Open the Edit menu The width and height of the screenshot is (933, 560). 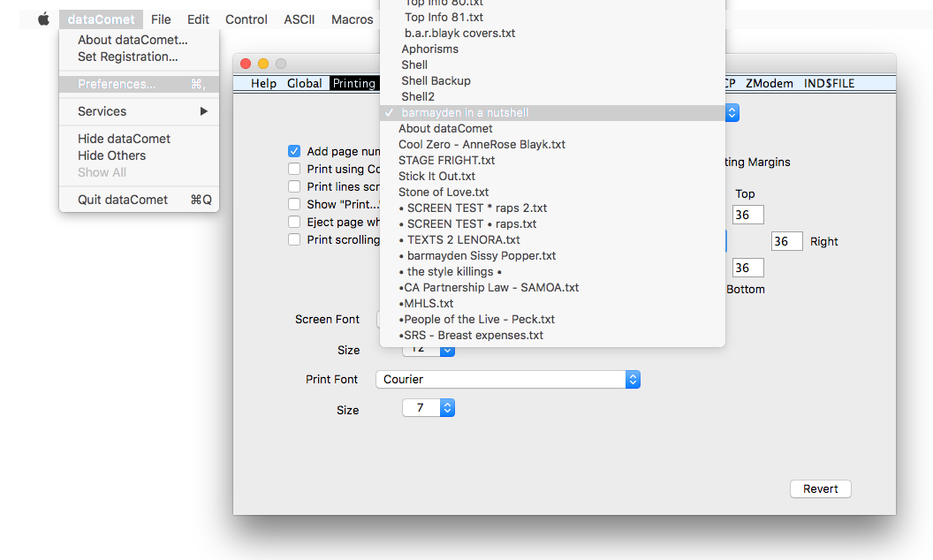click(198, 19)
